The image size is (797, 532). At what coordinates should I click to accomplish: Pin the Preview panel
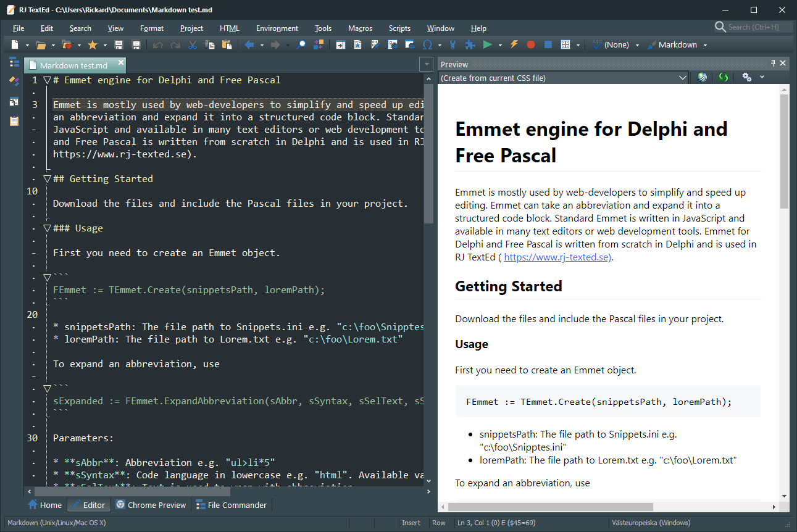click(773, 64)
